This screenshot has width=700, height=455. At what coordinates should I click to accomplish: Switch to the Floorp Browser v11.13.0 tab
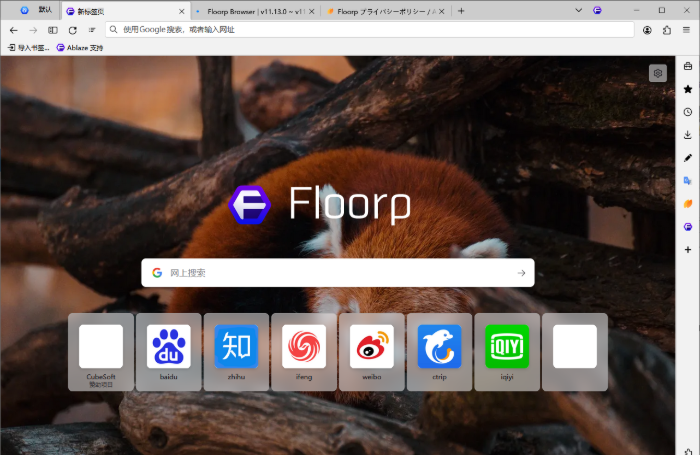(254, 12)
